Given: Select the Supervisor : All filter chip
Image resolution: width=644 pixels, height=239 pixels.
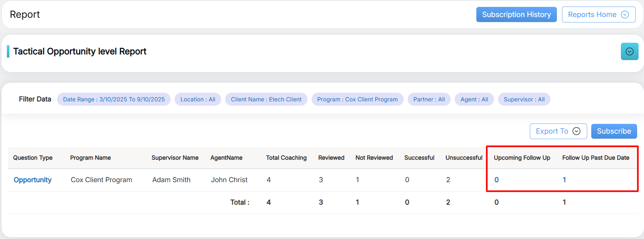Looking at the screenshot, I should (524, 99).
